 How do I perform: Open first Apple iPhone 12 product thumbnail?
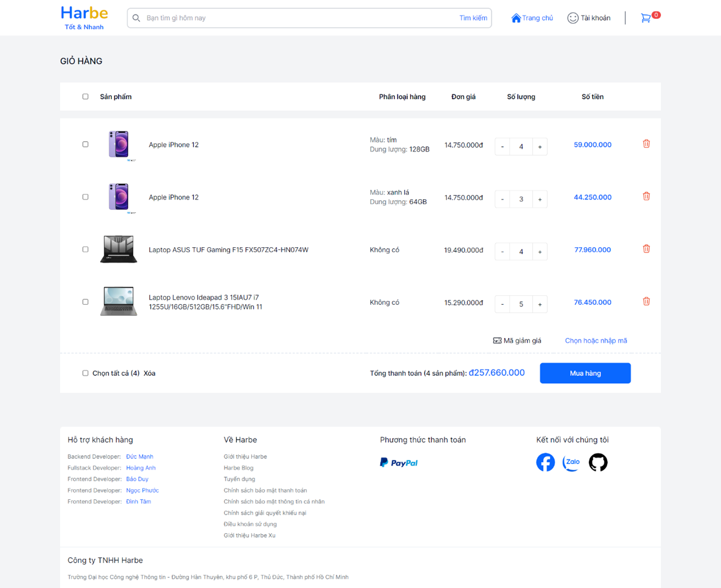point(119,145)
